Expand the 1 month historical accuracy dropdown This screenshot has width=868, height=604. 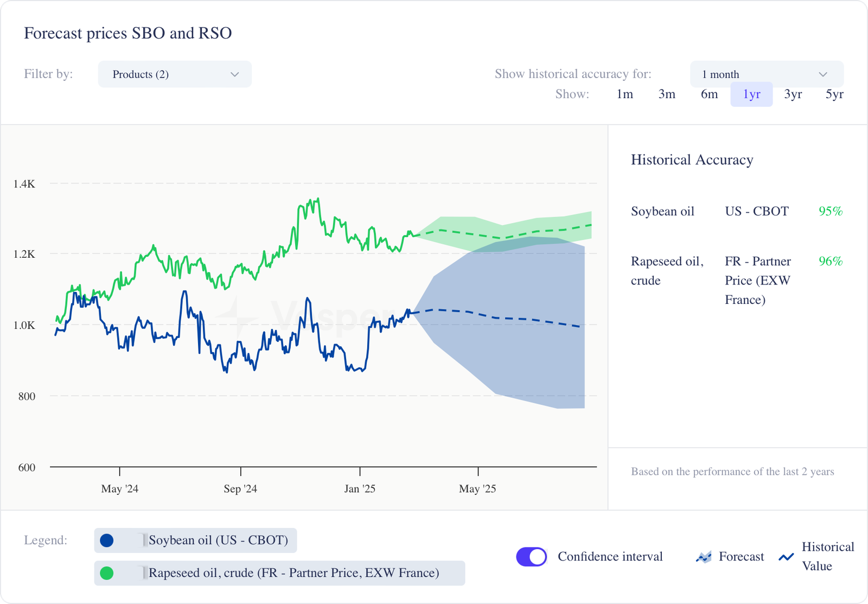pos(766,74)
